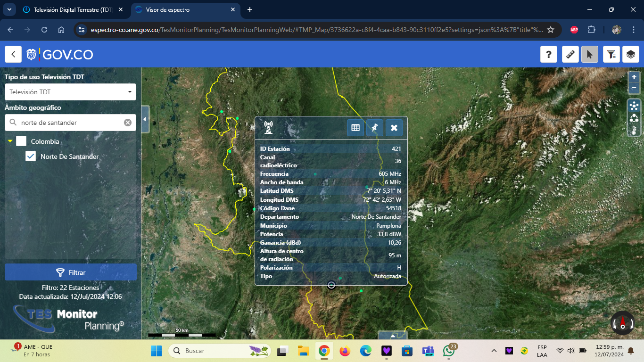Viewport: 644px width, 362px height.
Task: Open Firefox from taskbar
Action: pyautogui.click(x=345, y=351)
